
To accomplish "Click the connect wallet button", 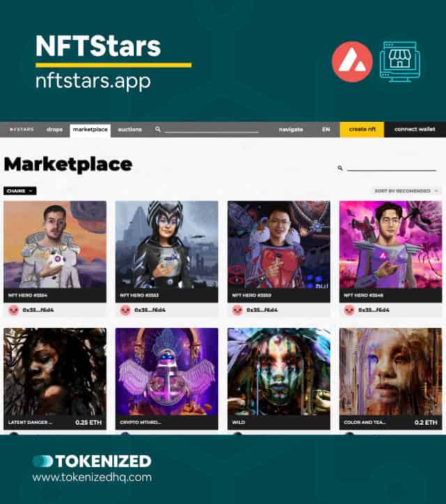I will [x=415, y=129].
